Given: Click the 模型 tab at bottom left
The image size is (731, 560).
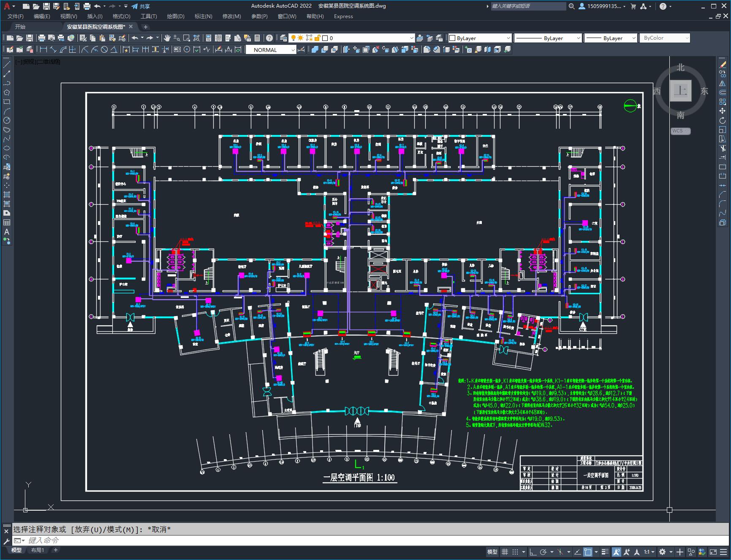Looking at the screenshot, I should point(16,550).
